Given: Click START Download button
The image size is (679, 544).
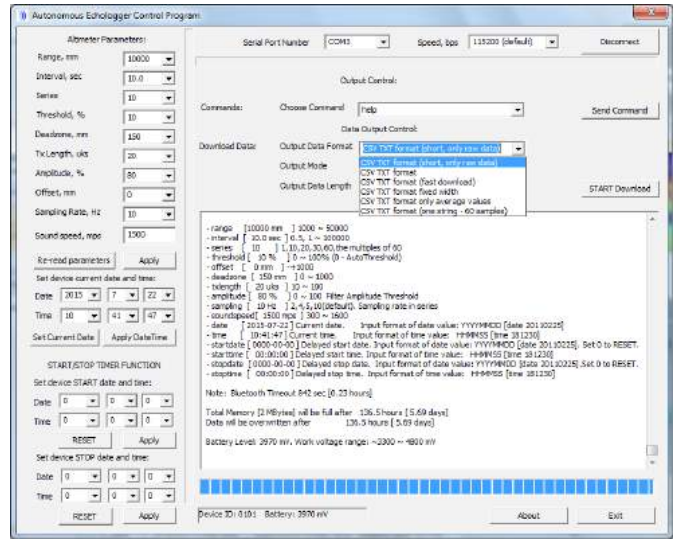Looking at the screenshot, I should tap(620, 188).
